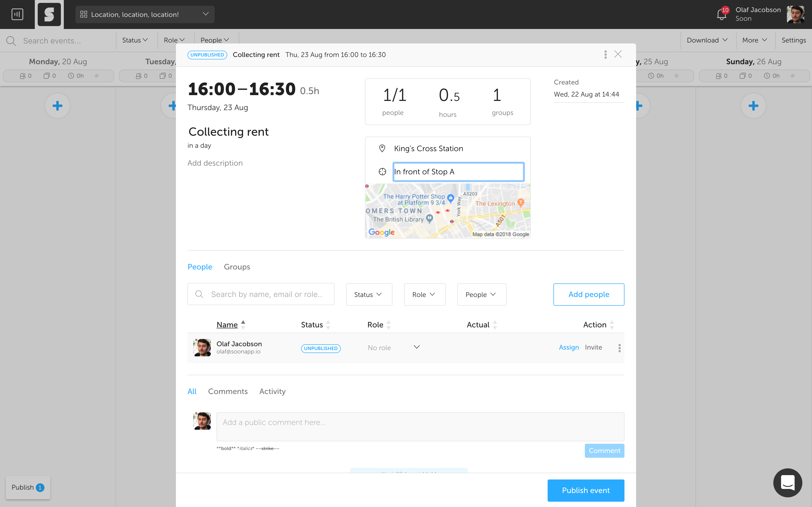Sort people list by Name column
The height and width of the screenshot is (507, 812).
point(227,324)
